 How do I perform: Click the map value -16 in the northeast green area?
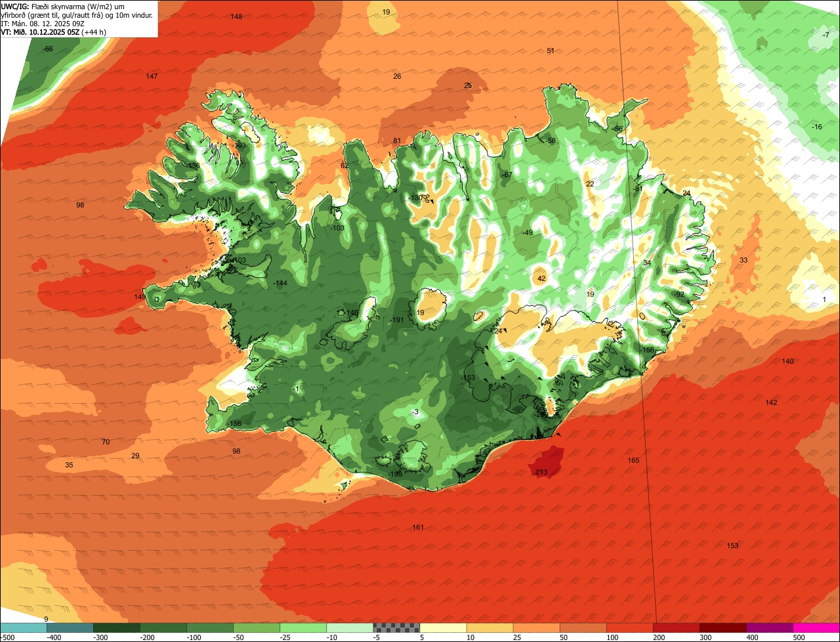tap(816, 127)
